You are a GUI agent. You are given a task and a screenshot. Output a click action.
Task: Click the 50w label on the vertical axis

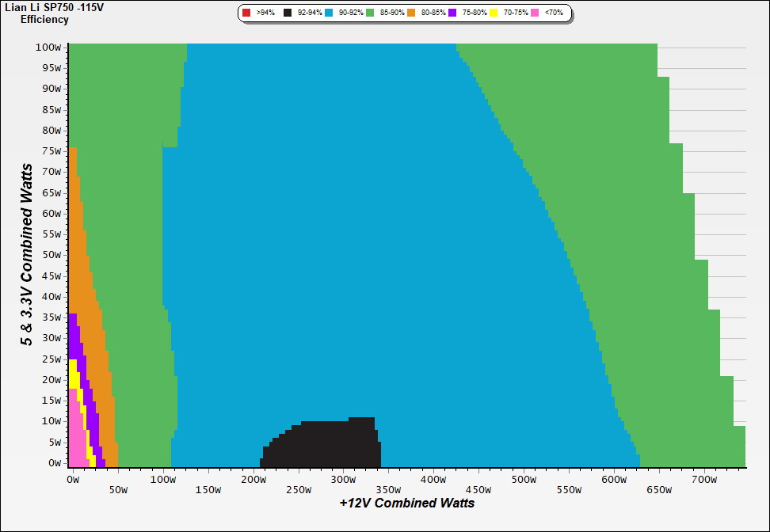pyautogui.click(x=51, y=255)
